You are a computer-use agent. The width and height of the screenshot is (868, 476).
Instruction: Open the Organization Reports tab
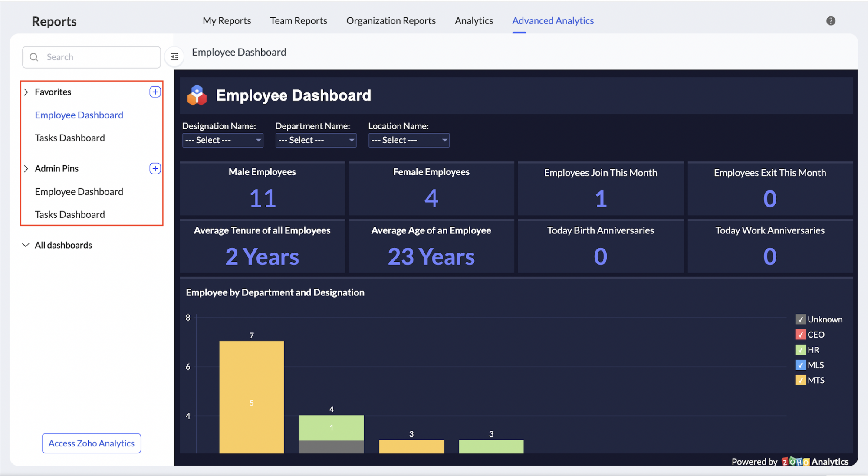(x=391, y=21)
